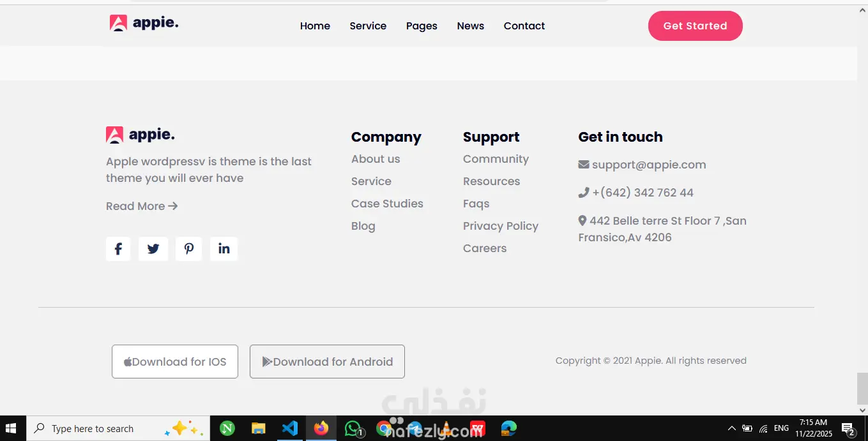The width and height of the screenshot is (868, 441).
Task: Open VLC media player from taskbar
Action: pos(446,428)
